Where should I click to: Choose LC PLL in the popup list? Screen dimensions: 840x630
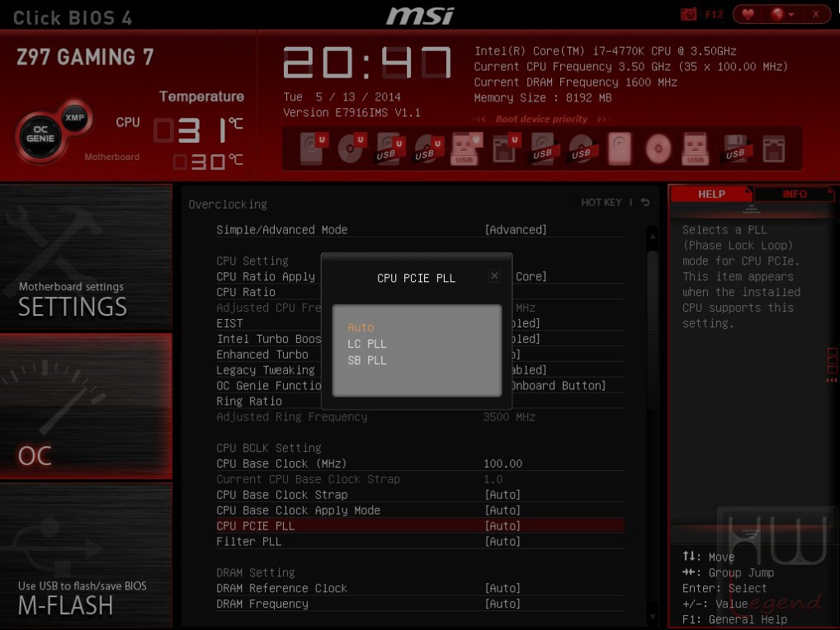(x=367, y=344)
